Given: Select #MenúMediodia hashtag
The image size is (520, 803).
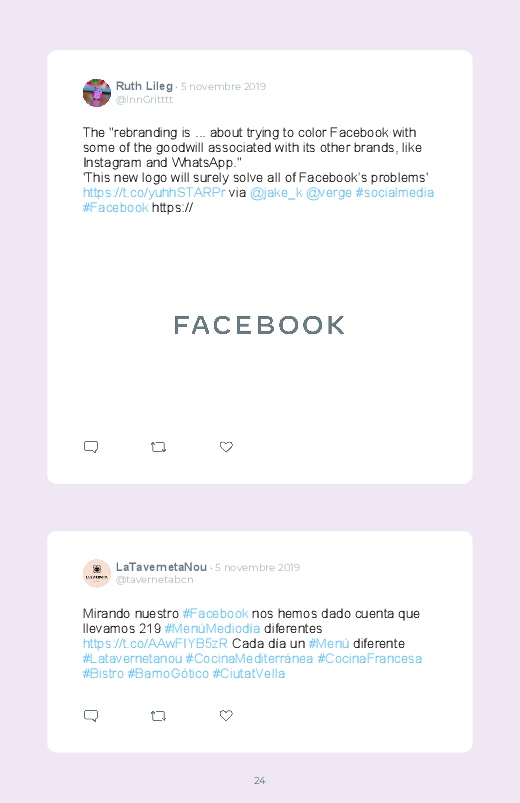Looking at the screenshot, I should coord(213,628).
